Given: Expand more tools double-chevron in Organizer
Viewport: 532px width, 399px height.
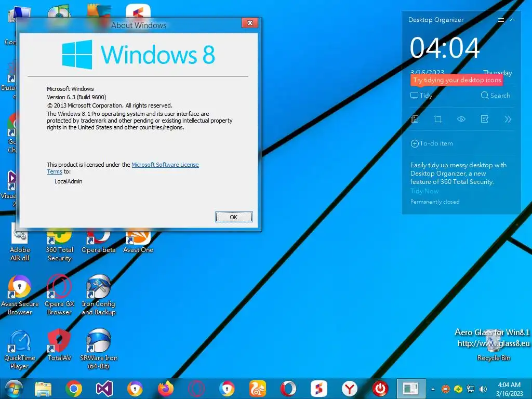Looking at the screenshot, I should click(x=508, y=119).
